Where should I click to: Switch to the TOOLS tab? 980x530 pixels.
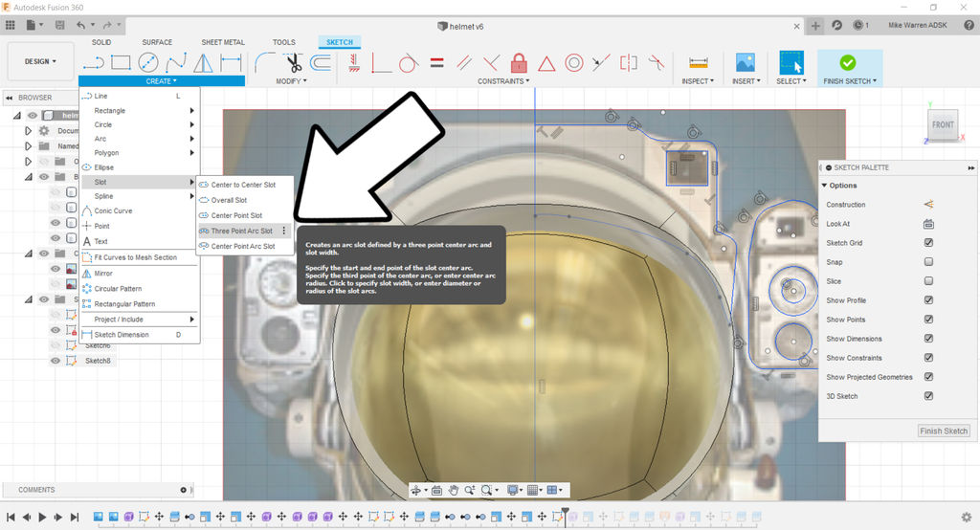(283, 42)
